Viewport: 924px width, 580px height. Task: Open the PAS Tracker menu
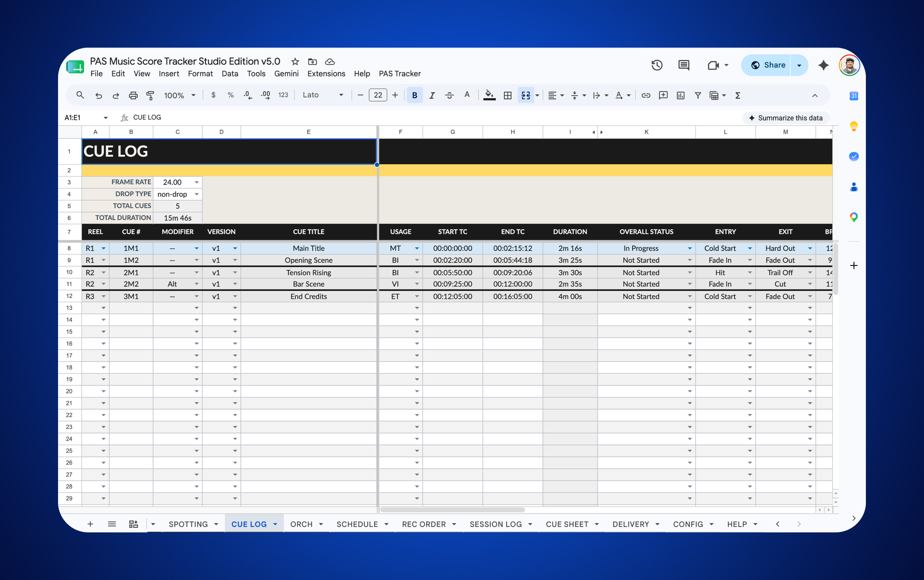click(400, 74)
